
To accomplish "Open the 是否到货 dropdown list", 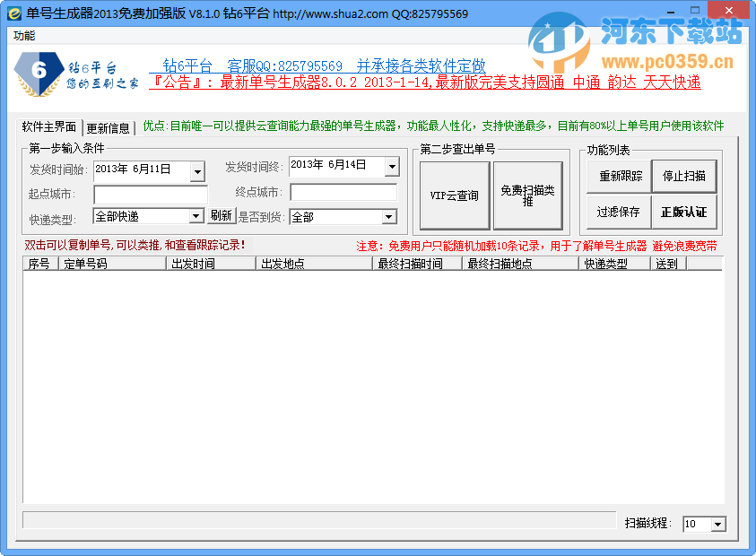I will tap(388, 216).
